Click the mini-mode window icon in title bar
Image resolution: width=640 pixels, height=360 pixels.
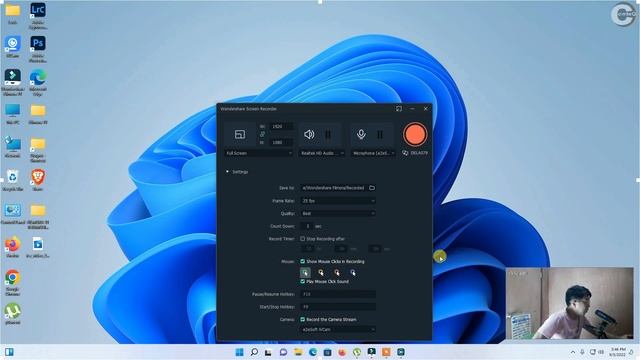coord(399,109)
